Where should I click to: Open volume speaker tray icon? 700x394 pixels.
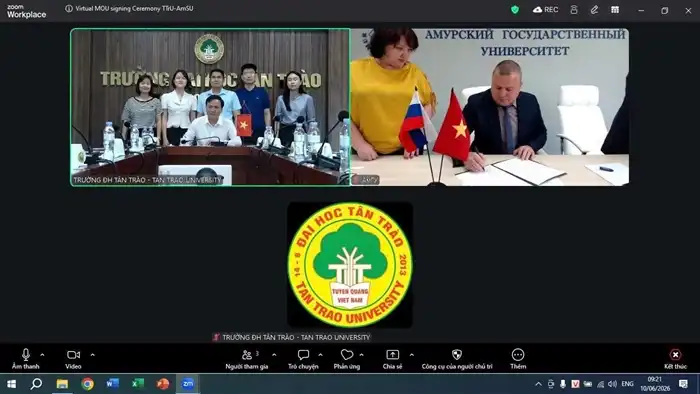[612, 384]
